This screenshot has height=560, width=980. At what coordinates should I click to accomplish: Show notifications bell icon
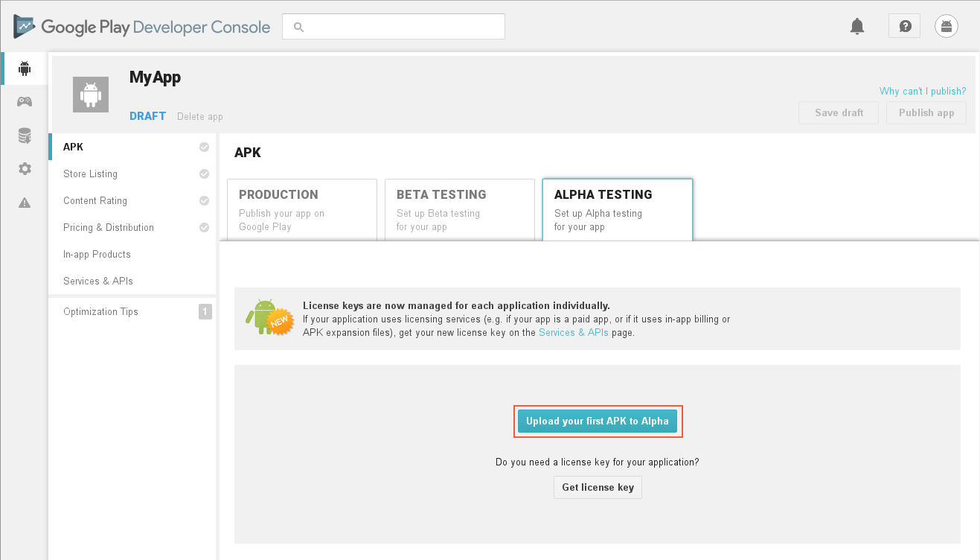pos(857,27)
